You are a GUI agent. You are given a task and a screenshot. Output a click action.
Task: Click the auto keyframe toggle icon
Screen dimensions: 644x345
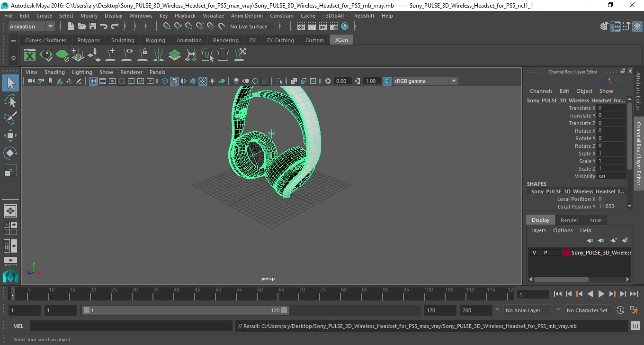click(x=620, y=310)
